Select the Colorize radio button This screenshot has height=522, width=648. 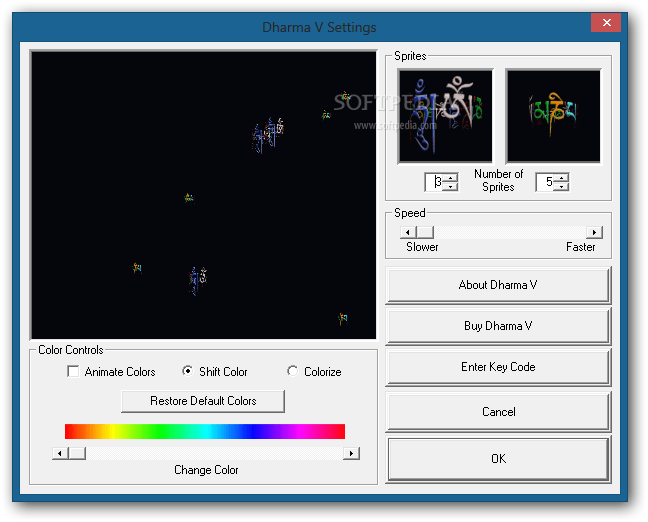click(293, 371)
